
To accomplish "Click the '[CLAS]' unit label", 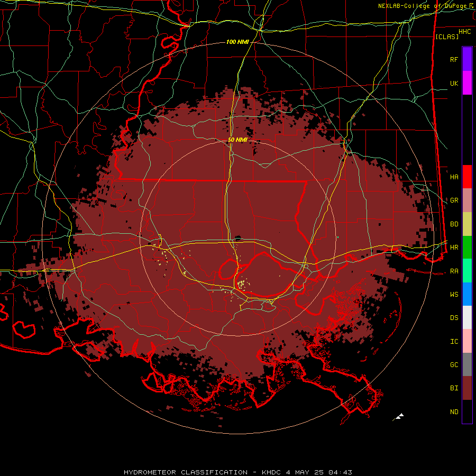I will [447, 36].
